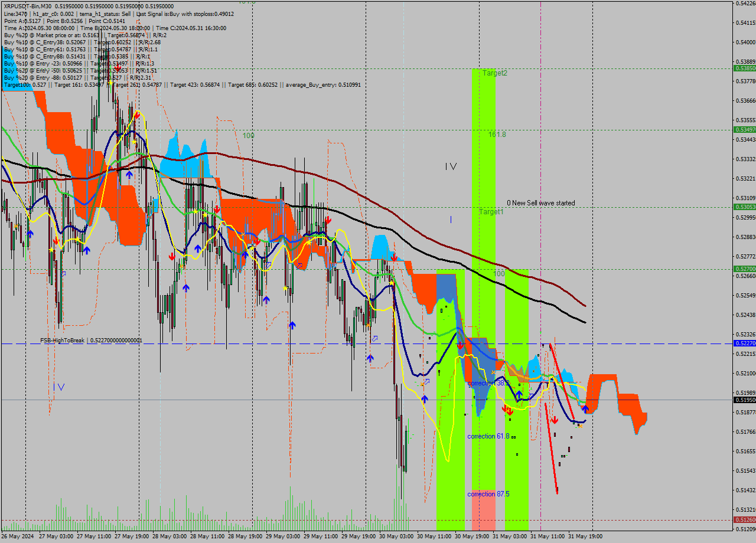Click the 'Point A:0.5127' info line

click(x=21, y=21)
